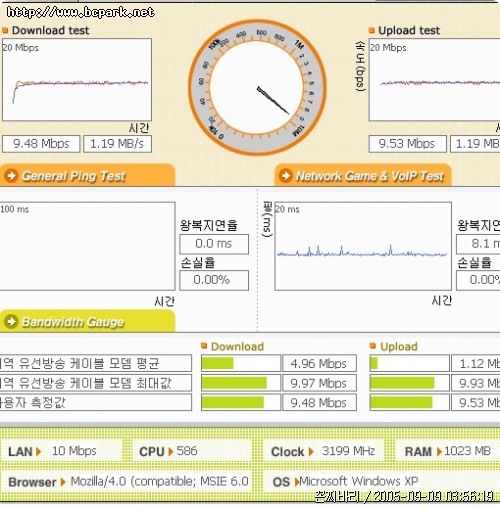500x509 pixels.
Task: Select the 9.48 Mbps download result field
Action: pyautogui.click(x=41, y=144)
